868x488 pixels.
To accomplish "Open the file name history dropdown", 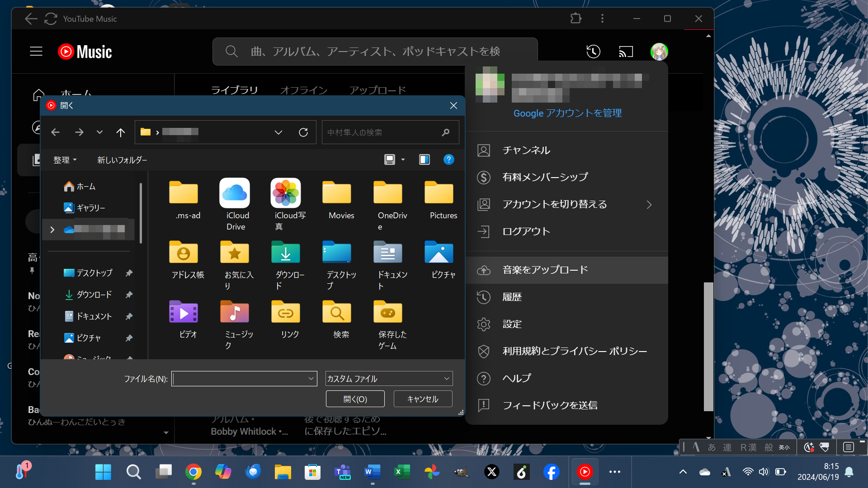I will click(311, 379).
